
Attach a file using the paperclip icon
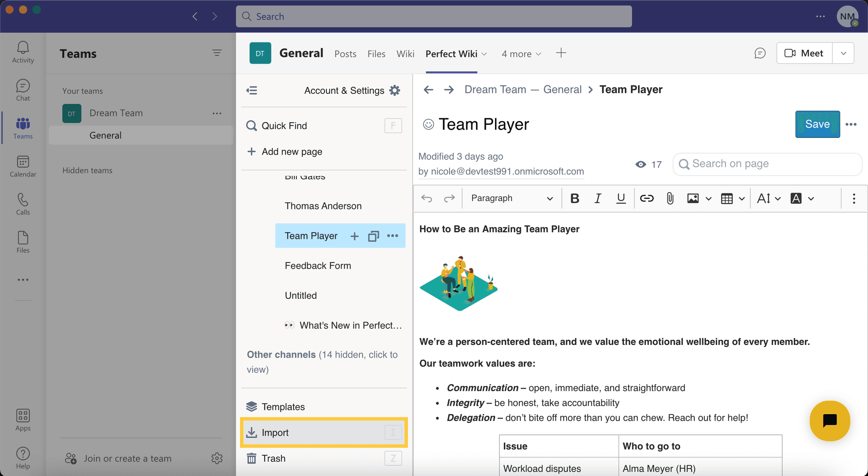click(x=670, y=198)
